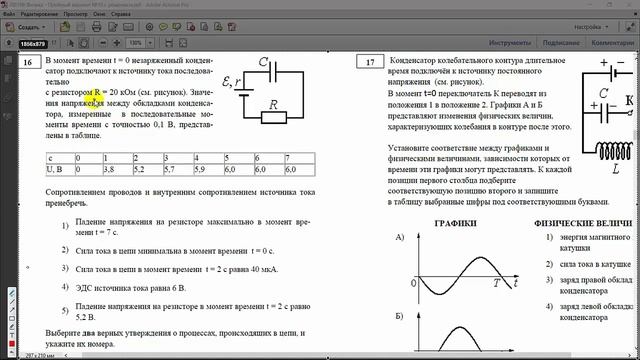
Task: Select the text tool in drawing overlay
Action: 12,336
